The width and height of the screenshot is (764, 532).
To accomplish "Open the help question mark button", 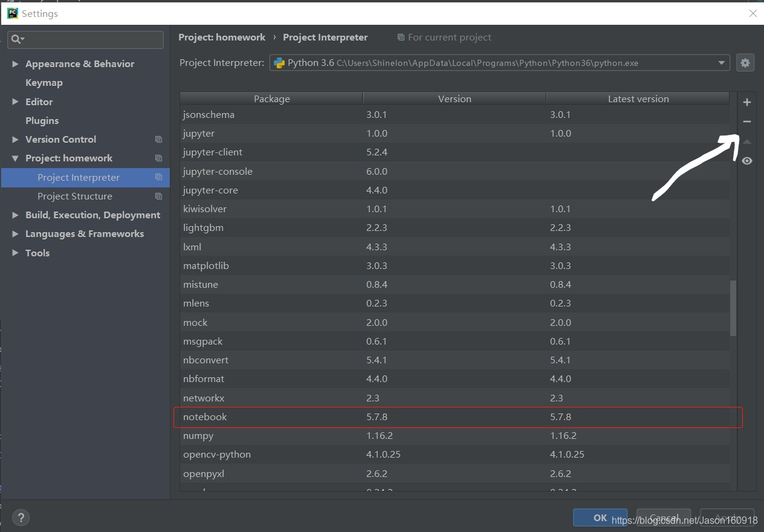I will 21,517.
